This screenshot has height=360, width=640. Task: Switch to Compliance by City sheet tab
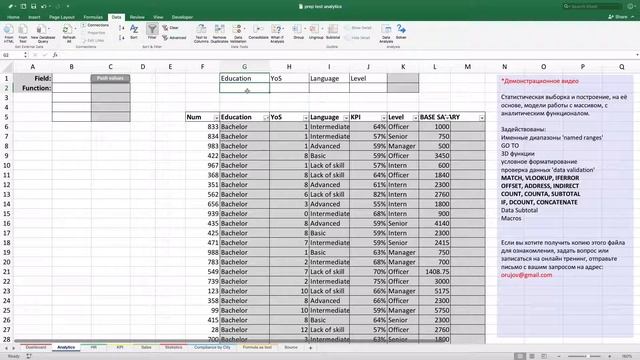(x=212, y=347)
